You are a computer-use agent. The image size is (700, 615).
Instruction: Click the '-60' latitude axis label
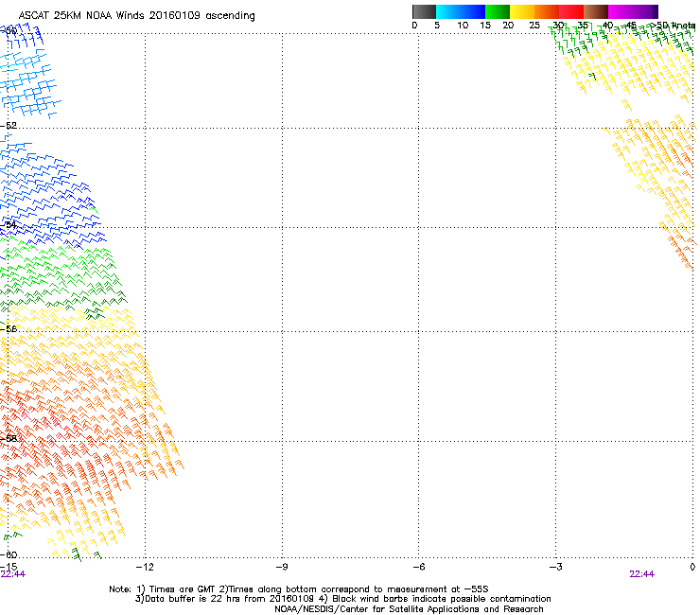9,554
